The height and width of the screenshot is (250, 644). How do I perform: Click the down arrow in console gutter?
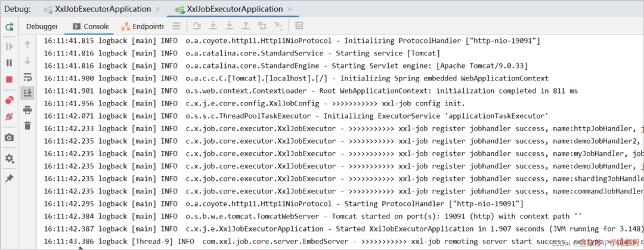tap(27, 61)
